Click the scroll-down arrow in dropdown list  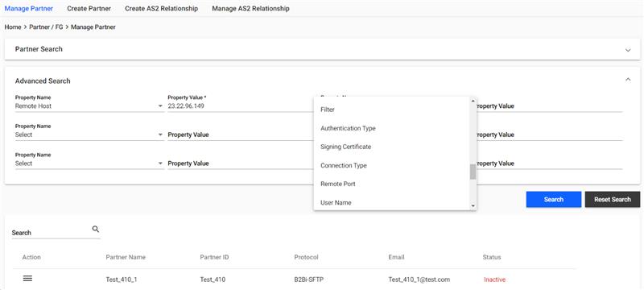click(x=473, y=206)
